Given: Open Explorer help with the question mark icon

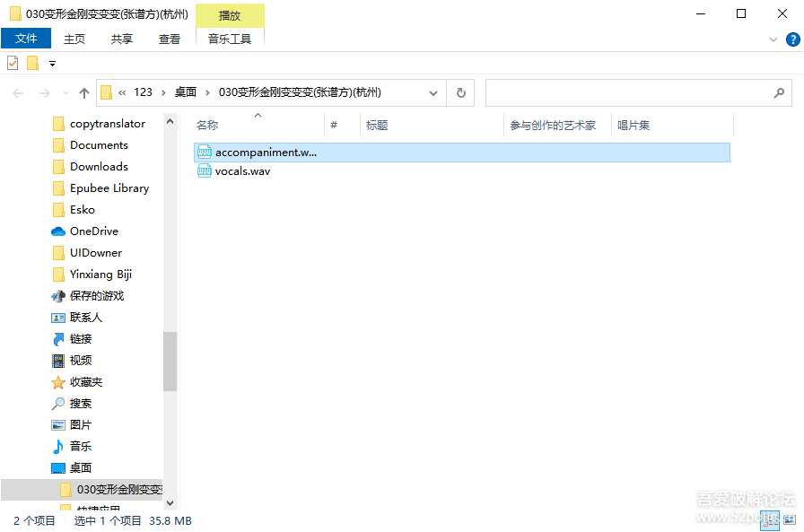Looking at the screenshot, I should 793,39.
